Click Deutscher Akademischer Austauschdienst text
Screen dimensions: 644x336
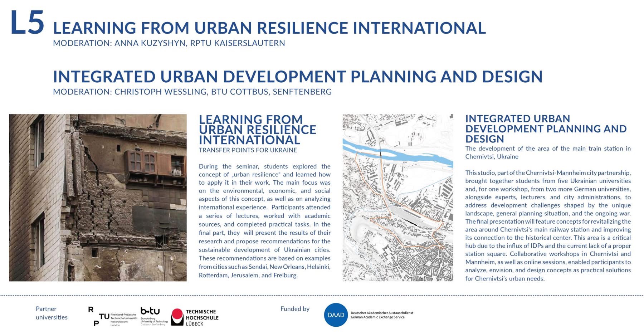[382, 313]
